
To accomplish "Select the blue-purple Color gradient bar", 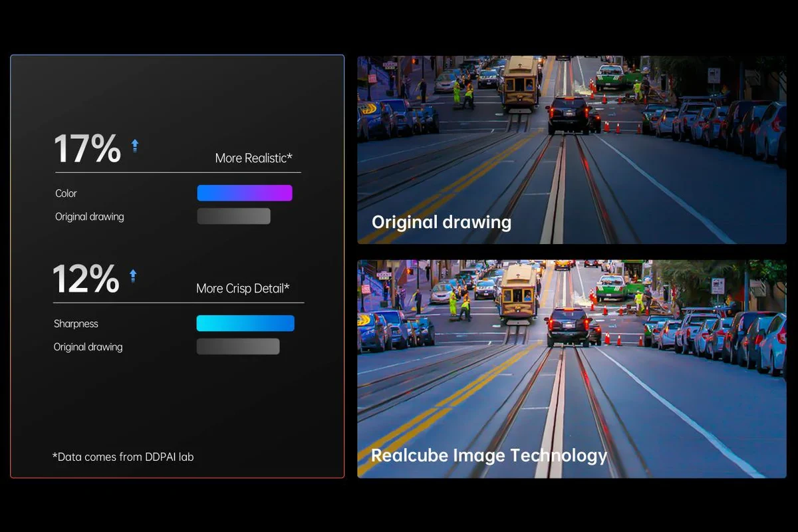I will click(x=245, y=193).
